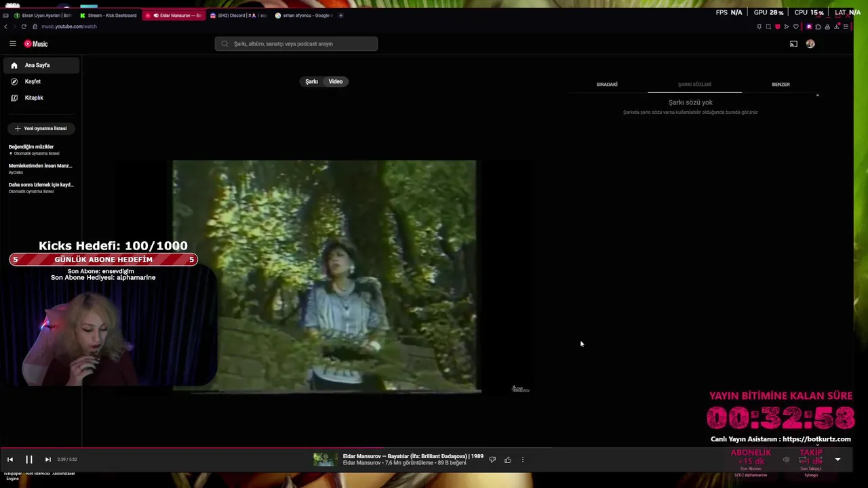Like the song with thumbs-up
This screenshot has height=488, width=868.
(x=507, y=460)
